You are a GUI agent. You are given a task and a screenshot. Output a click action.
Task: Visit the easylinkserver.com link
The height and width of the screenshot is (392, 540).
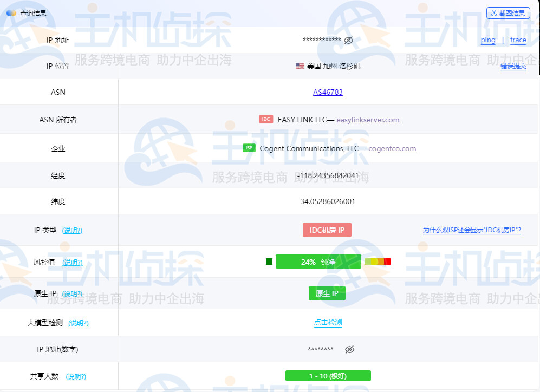[x=367, y=120]
